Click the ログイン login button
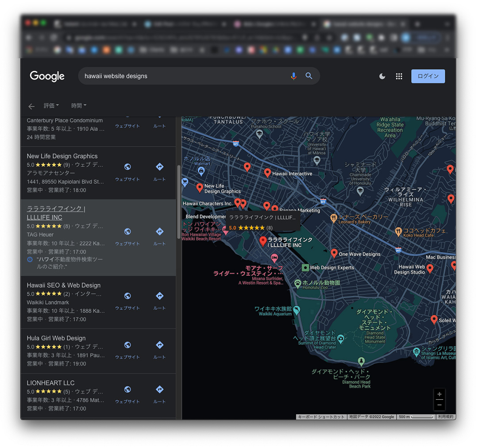The height and width of the screenshot is (448, 478). [x=428, y=76]
